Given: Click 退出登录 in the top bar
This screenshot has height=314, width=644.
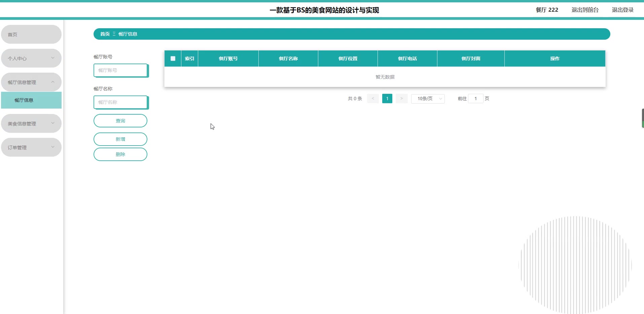Looking at the screenshot, I should click(x=622, y=10).
